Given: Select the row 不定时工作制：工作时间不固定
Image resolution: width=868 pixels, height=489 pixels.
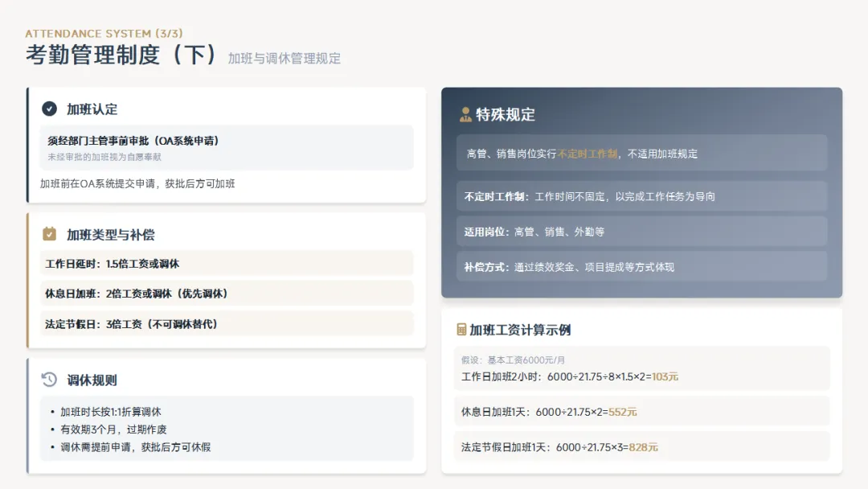Looking at the screenshot, I should (x=641, y=196).
